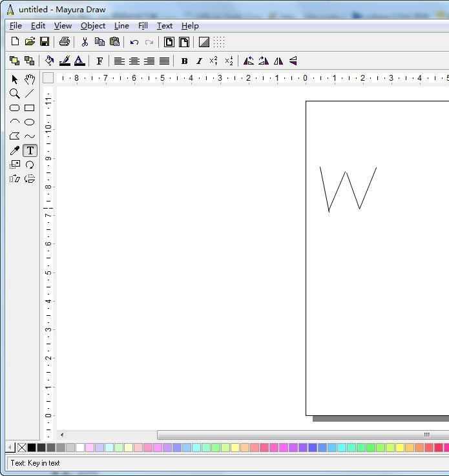Open the Object menu
The width and height of the screenshot is (449, 476).
(93, 26)
